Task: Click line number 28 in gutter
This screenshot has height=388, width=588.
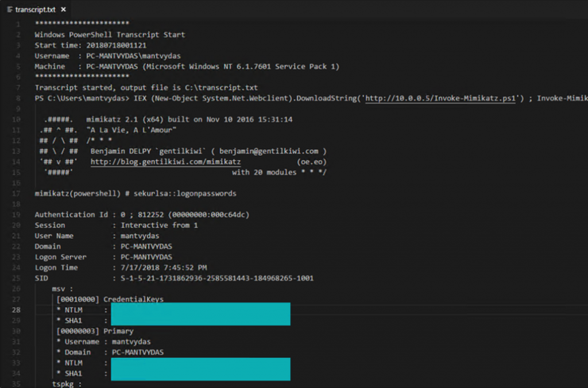Action: [16, 310]
